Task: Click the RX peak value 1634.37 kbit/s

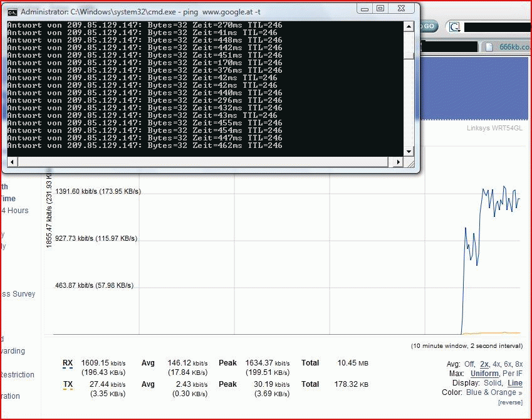Action: pos(268,363)
